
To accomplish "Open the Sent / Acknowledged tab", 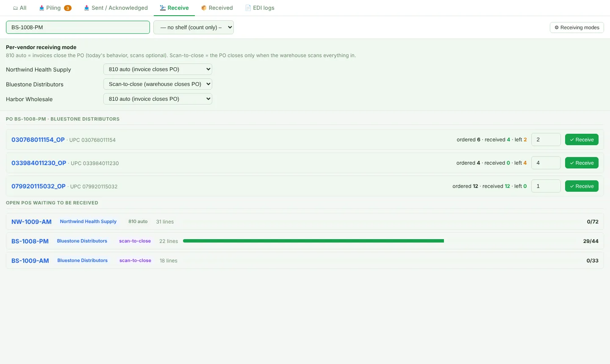I will coord(116,8).
